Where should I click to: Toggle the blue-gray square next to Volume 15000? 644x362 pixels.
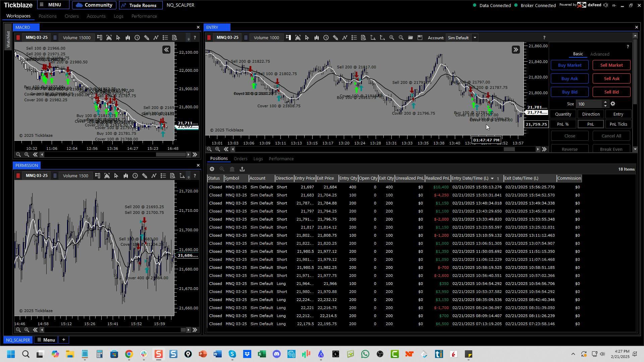[x=55, y=38]
